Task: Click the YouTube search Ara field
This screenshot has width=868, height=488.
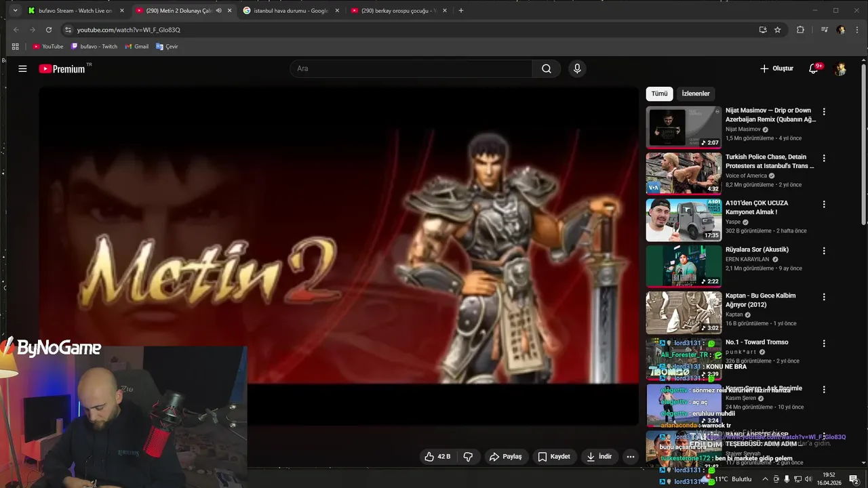Action: (x=411, y=68)
